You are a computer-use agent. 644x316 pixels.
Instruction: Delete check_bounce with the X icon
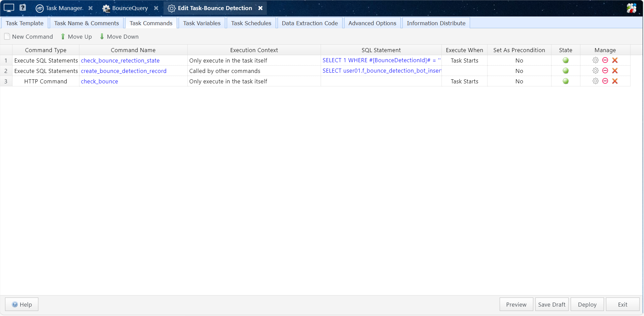[x=615, y=81]
